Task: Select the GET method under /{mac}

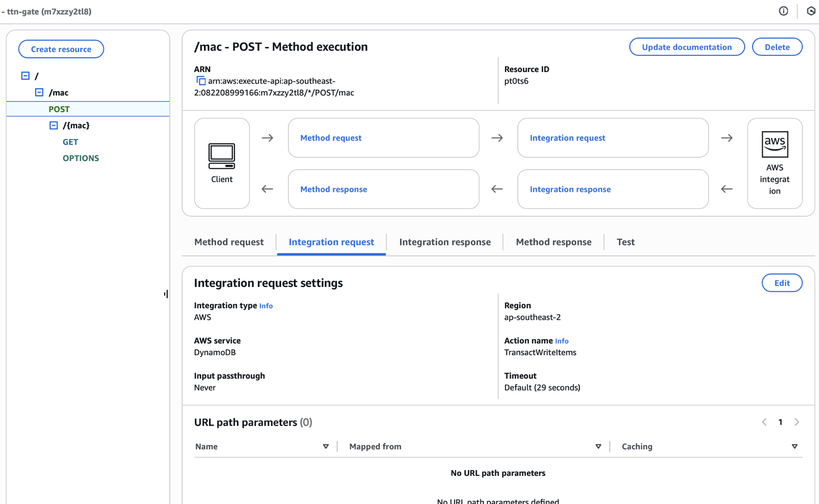Action: pos(70,142)
